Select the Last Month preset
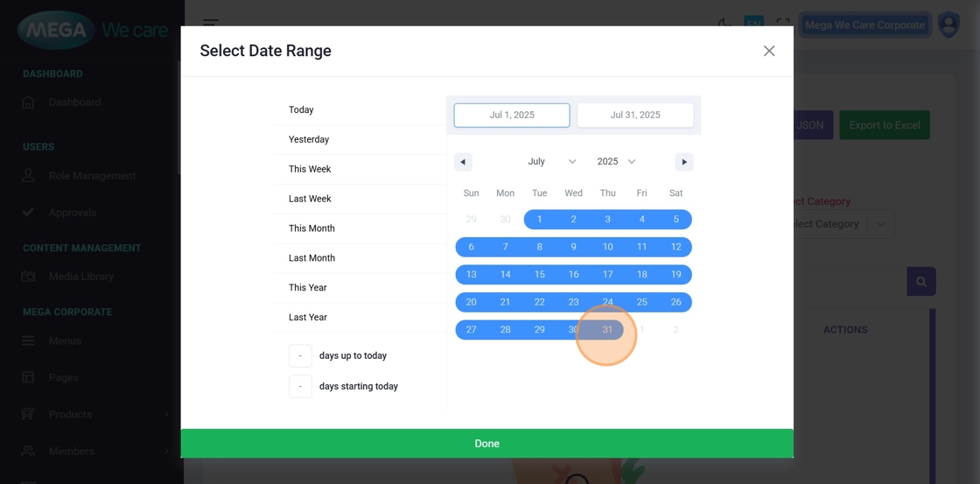This screenshot has width=980, height=484. [x=311, y=258]
